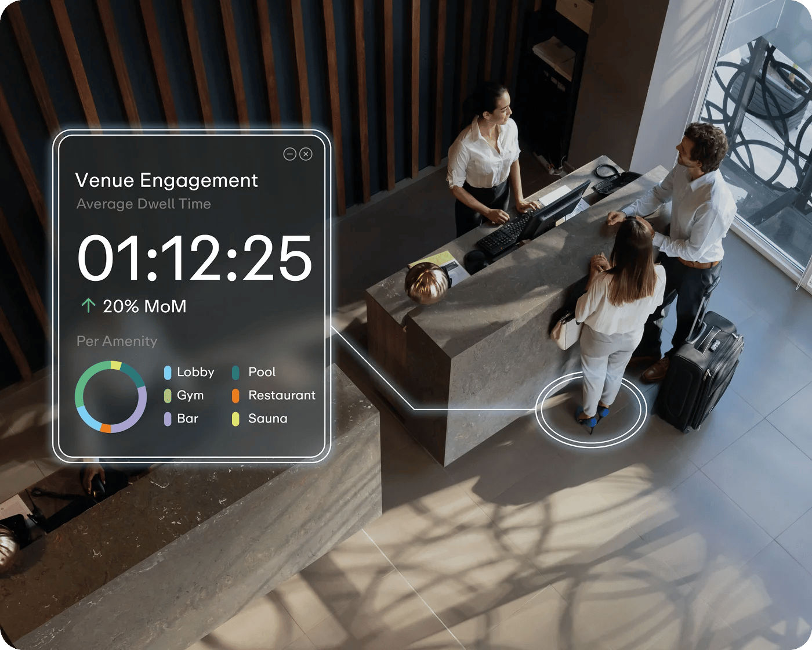The image size is (812, 650).
Task: Click the green upward trend arrow
Action: click(x=88, y=305)
